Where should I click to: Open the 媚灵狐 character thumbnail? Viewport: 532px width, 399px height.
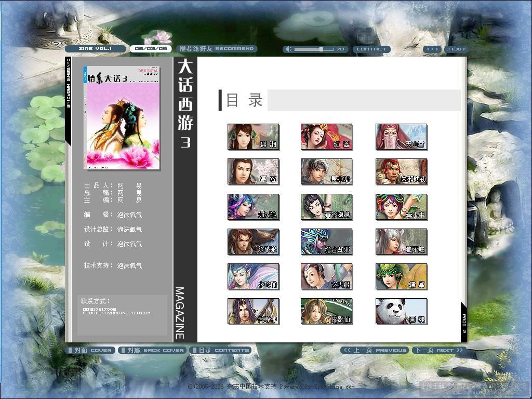point(254,207)
